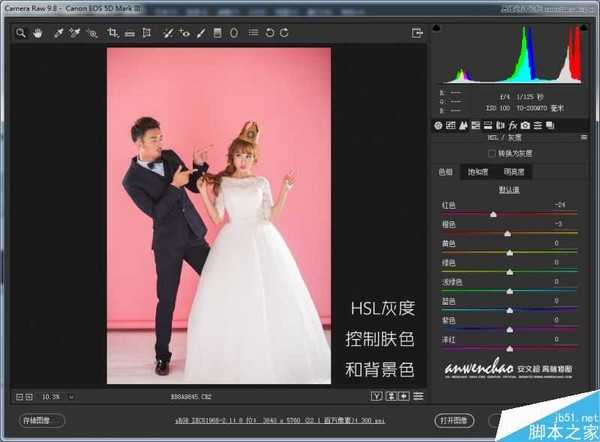
Task: Select the Hand tool
Action: pyautogui.click(x=36, y=33)
